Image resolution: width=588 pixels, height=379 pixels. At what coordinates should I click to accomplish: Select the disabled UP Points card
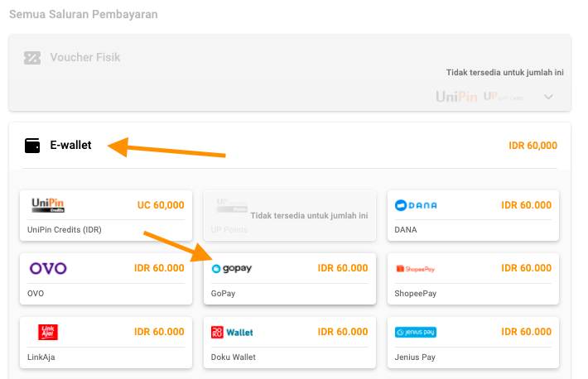289,215
